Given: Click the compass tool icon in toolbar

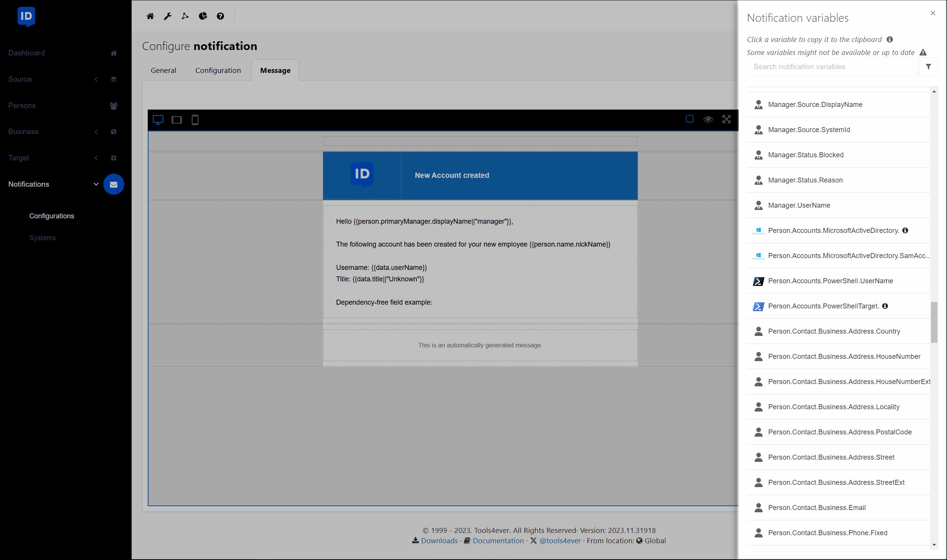Looking at the screenshot, I should (185, 16).
